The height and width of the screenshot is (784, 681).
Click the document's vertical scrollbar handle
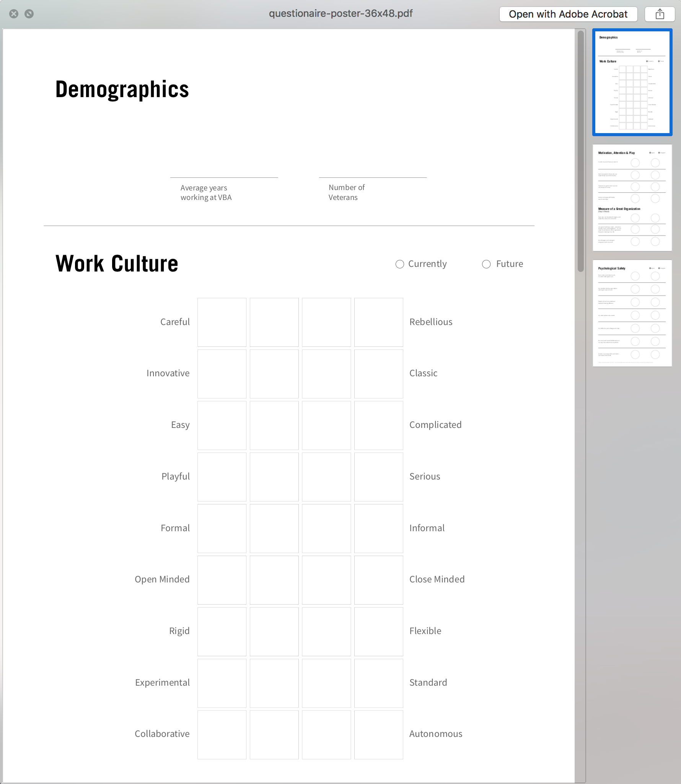click(x=580, y=151)
